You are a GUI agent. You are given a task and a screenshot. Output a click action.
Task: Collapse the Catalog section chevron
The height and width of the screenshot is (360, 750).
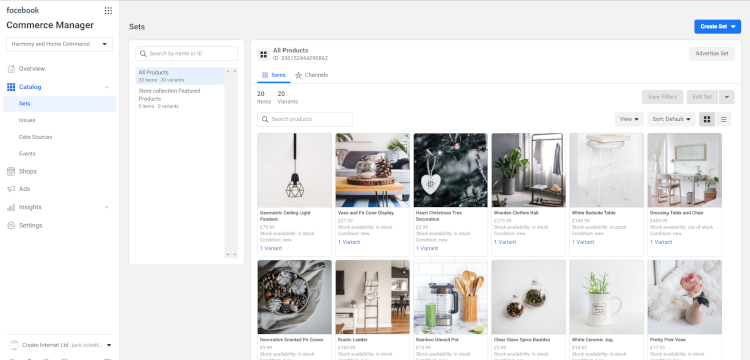tap(107, 87)
